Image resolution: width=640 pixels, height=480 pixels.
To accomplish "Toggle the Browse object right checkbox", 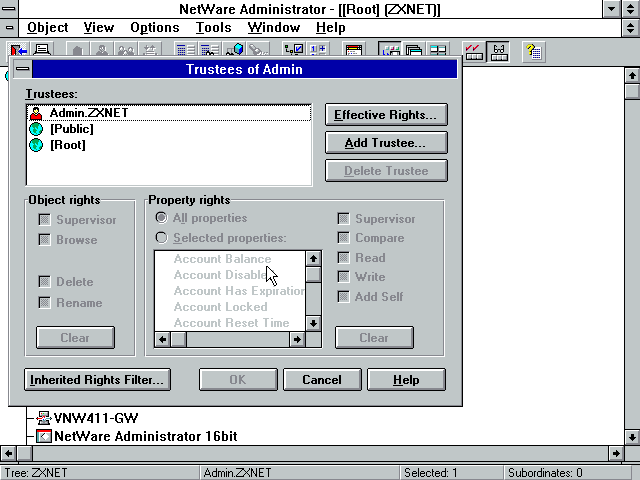I will 44,240.
